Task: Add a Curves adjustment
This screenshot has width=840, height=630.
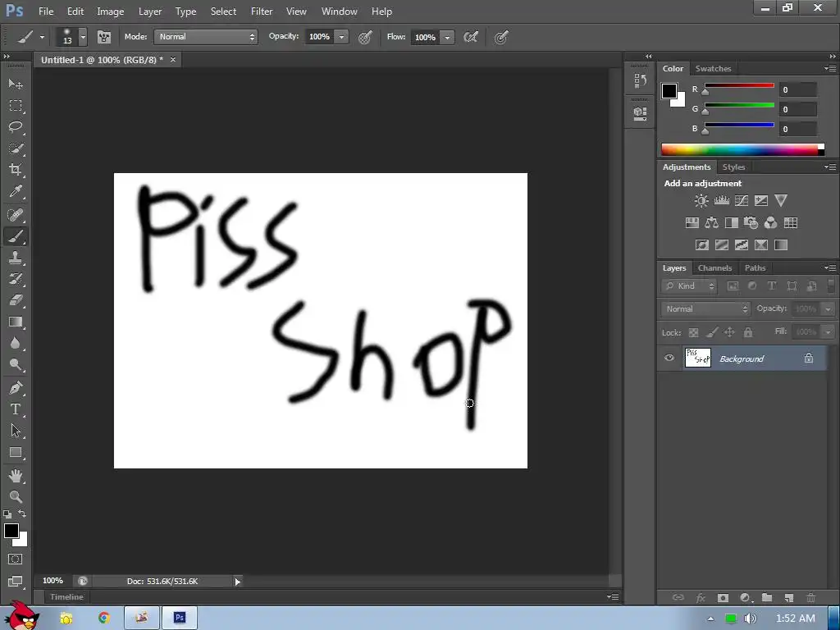Action: click(x=742, y=201)
